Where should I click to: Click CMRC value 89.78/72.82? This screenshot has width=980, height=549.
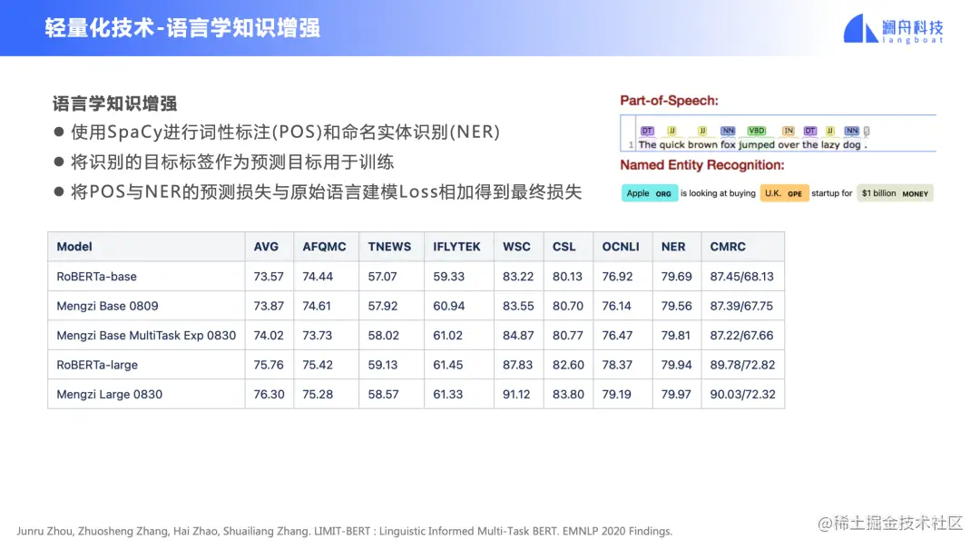742,365
